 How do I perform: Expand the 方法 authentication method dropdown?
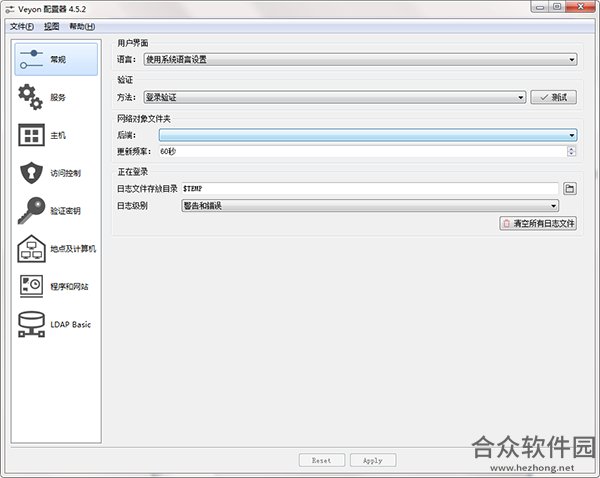[x=334, y=97]
